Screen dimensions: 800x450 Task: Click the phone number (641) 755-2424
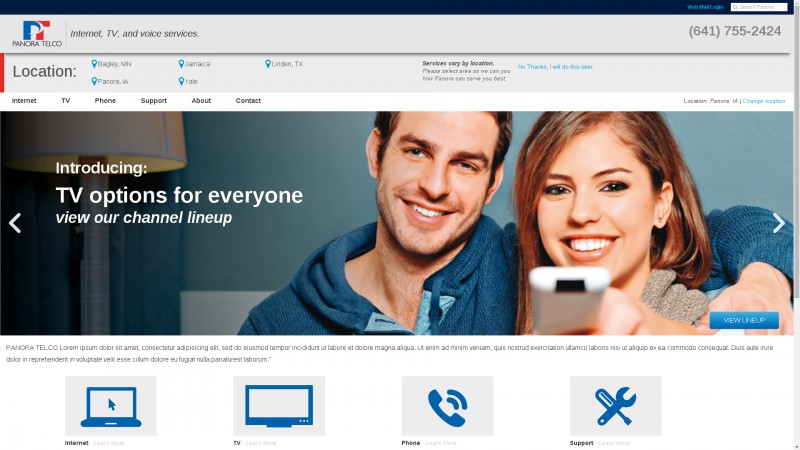(x=735, y=31)
